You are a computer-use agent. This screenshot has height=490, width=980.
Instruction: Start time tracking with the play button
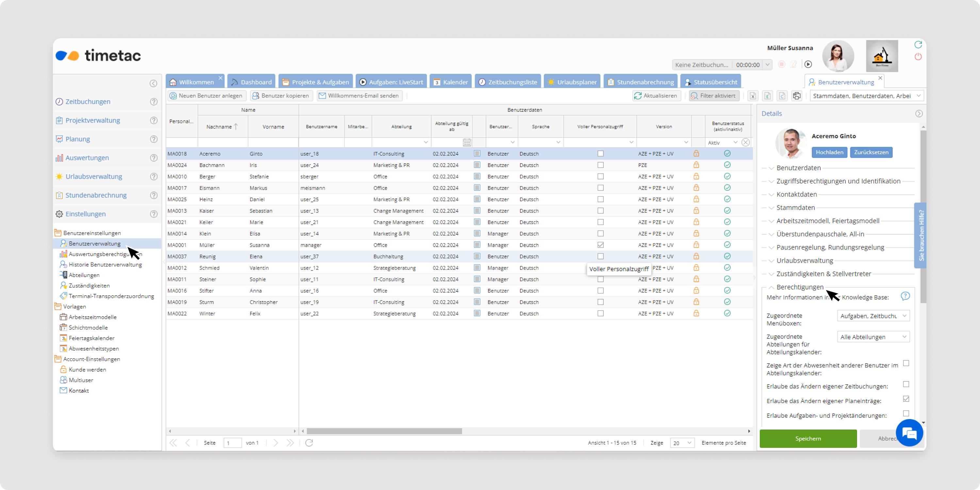[808, 65]
